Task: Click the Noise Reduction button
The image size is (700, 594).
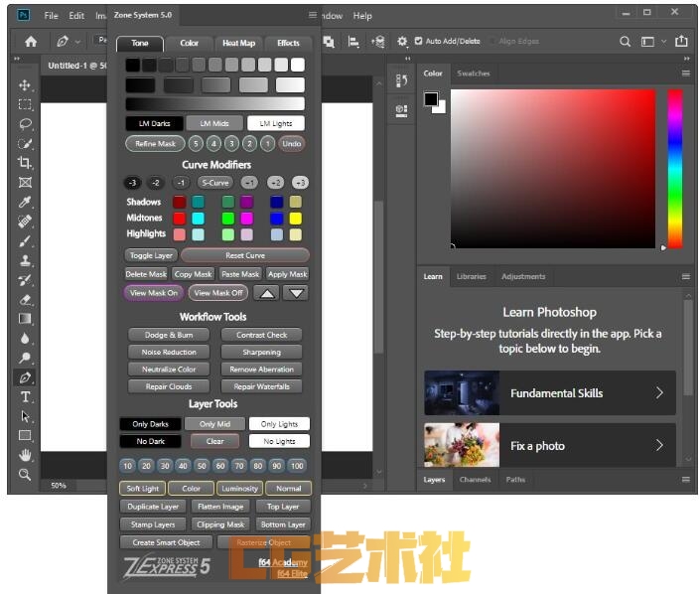Action: 169,352
